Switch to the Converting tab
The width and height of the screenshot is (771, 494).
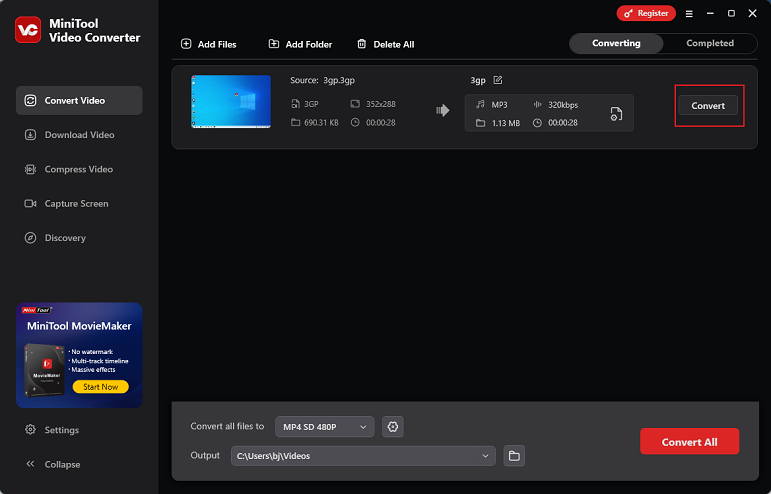click(x=616, y=43)
